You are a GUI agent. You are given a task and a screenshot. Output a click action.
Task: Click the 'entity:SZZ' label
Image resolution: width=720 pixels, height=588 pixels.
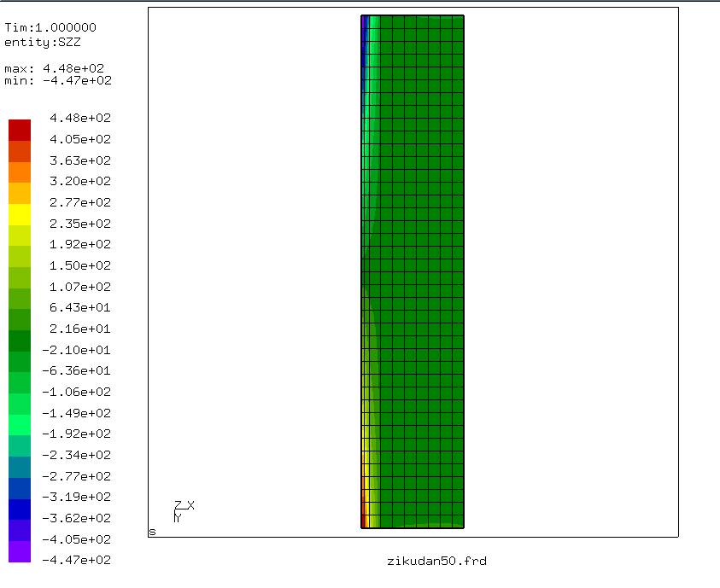(x=43, y=42)
